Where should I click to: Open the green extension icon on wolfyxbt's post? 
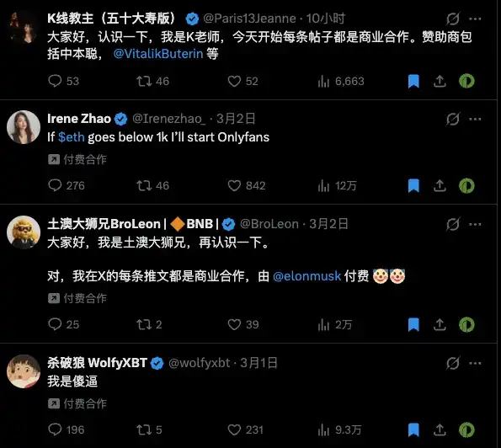466,429
